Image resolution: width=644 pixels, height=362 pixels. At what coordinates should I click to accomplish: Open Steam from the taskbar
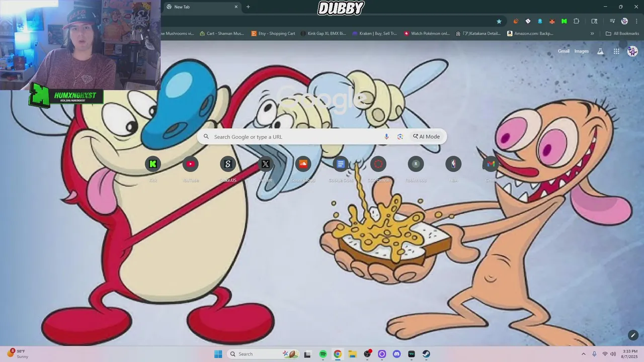(426, 354)
